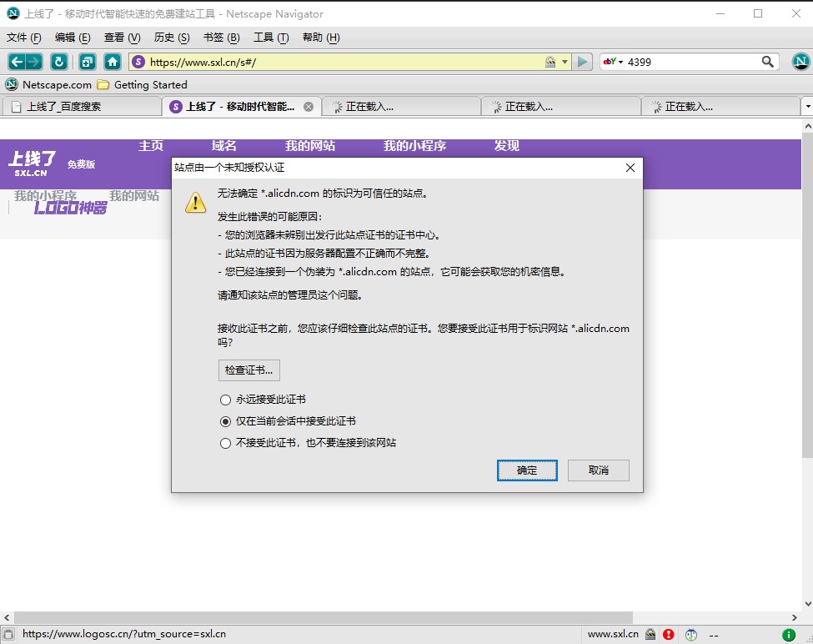The image size is (813, 644).
Task: Open 发现 in the purple nav bar
Action: point(507,146)
